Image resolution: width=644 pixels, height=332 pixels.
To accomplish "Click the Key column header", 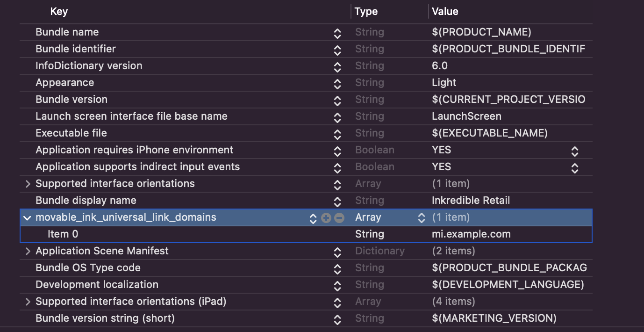I will [x=59, y=12].
